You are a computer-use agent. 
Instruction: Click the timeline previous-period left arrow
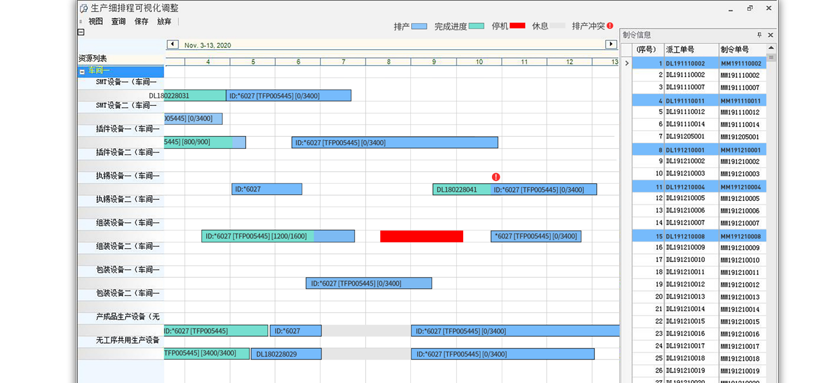coord(172,45)
